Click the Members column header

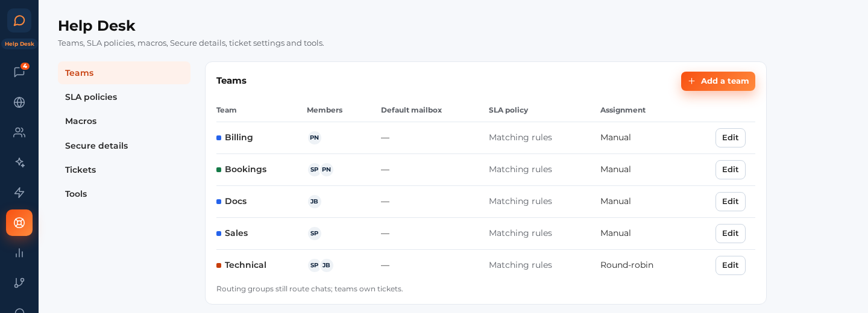point(324,110)
